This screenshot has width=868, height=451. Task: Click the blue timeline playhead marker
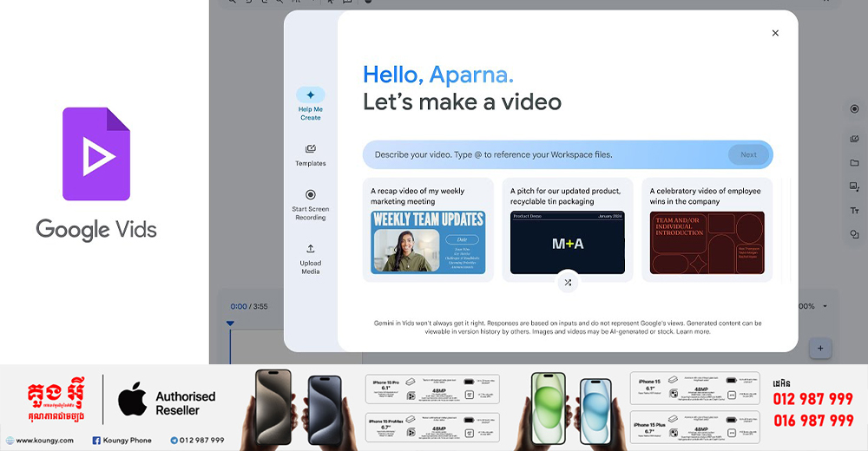(230, 324)
